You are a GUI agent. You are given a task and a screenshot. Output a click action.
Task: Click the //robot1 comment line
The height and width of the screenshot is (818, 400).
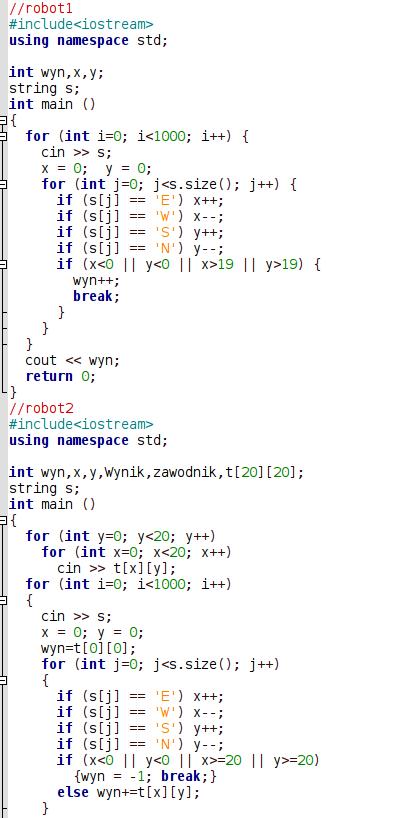click(x=41, y=8)
